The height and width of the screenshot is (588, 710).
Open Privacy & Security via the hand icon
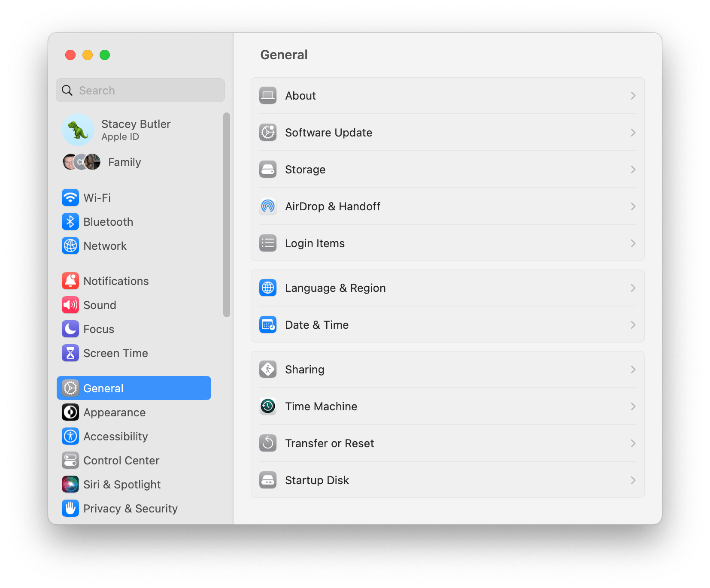coord(70,508)
